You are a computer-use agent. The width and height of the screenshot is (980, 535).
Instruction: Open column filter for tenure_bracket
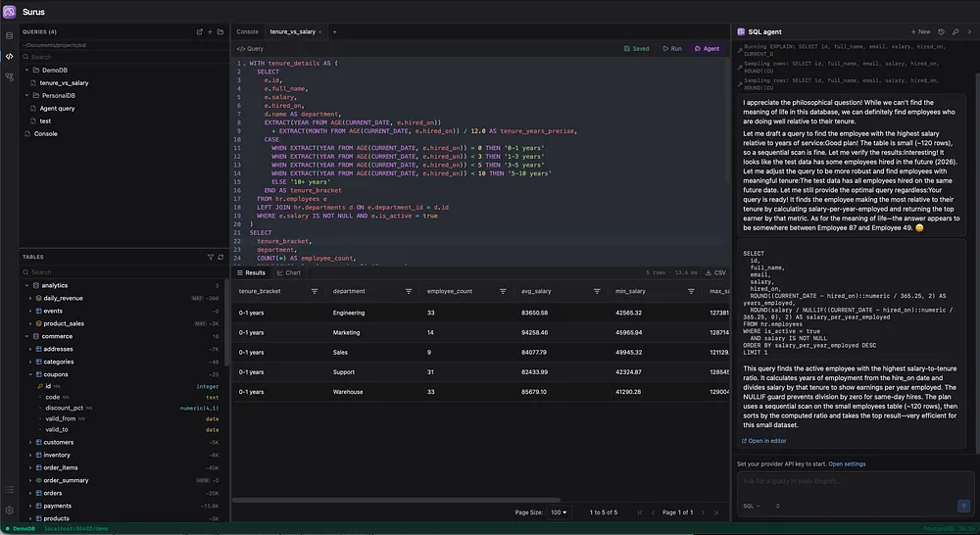(x=315, y=291)
